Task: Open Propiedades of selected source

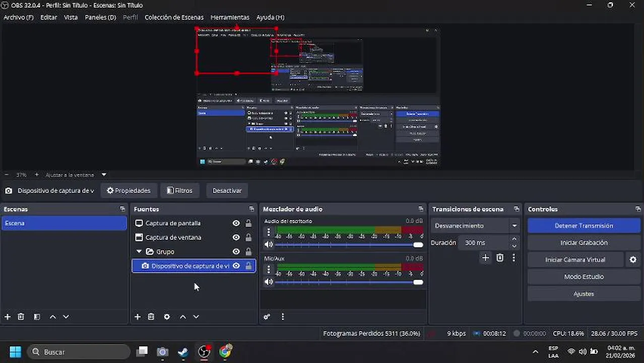Action: click(128, 191)
